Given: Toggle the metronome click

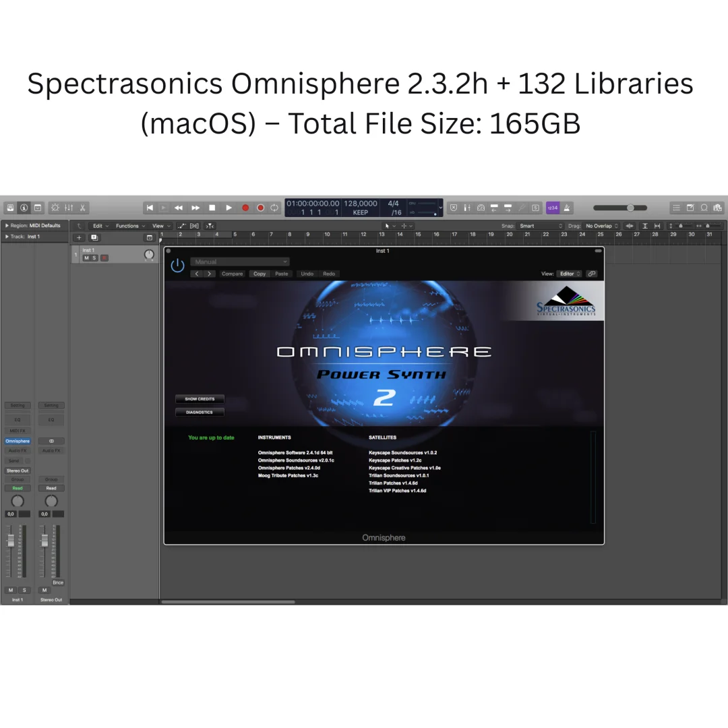Looking at the screenshot, I should pyautogui.click(x=568, y=208).
